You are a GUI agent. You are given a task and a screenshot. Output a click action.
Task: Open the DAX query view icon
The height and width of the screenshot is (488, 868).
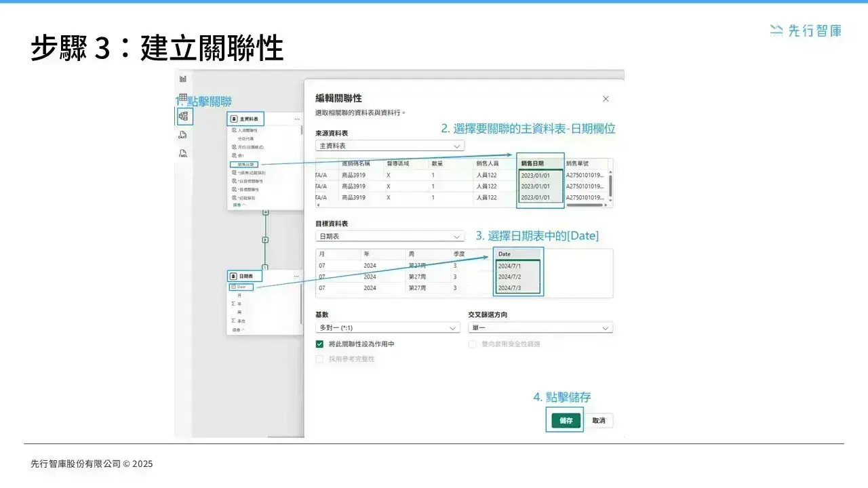point(183,134)
